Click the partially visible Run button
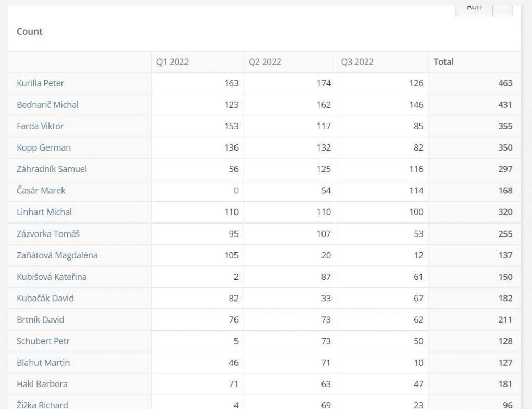The height and width of the screenshot is (409, 532). tap(474, 10)
